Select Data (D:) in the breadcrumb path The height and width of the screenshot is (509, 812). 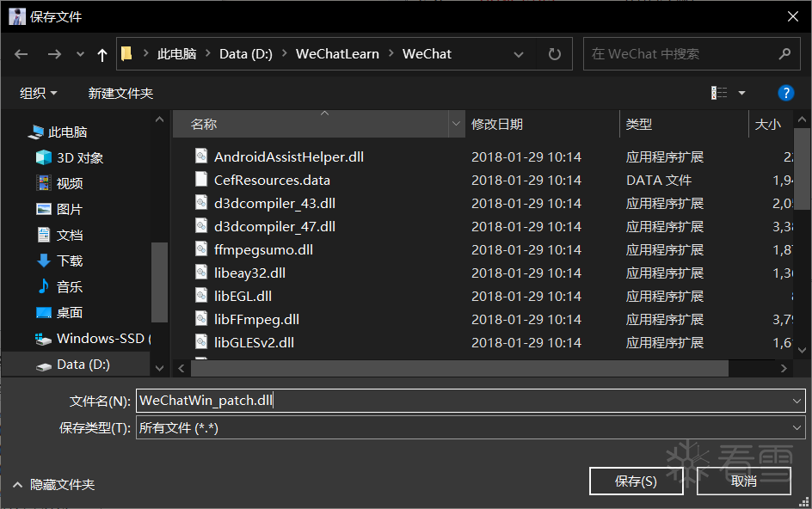tap(246, 54)
